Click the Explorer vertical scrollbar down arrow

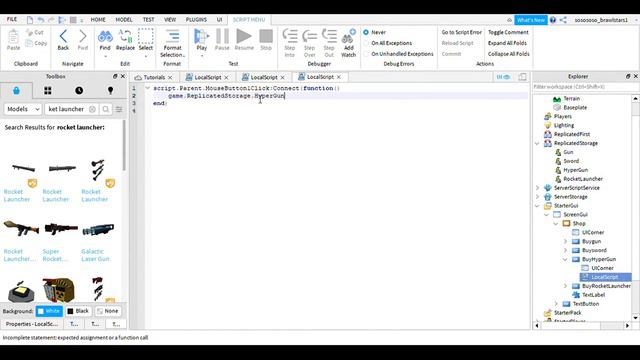[x=636, y=318]
